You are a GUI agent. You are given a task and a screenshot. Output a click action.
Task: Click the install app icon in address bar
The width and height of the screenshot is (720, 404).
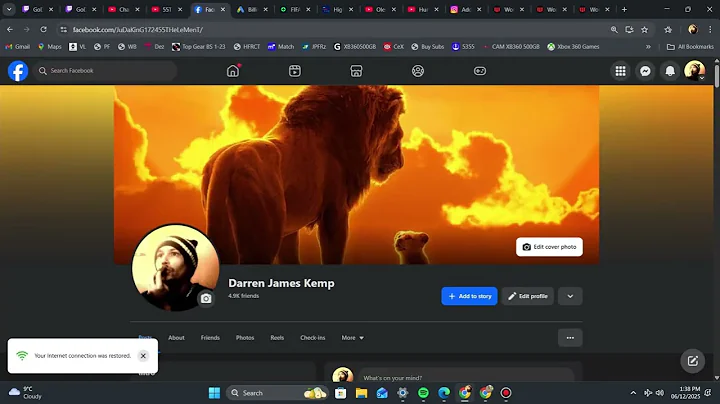pos(629,29)
